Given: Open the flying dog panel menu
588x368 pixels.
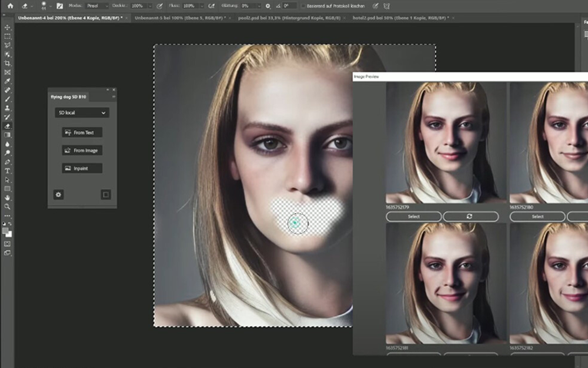Looking at the screenshot, I should pos(113,97).
